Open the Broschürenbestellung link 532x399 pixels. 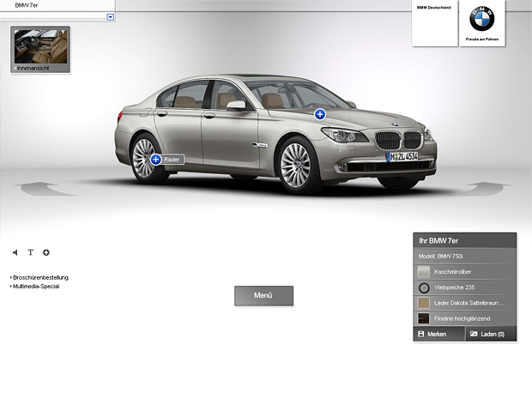(39, 277)
